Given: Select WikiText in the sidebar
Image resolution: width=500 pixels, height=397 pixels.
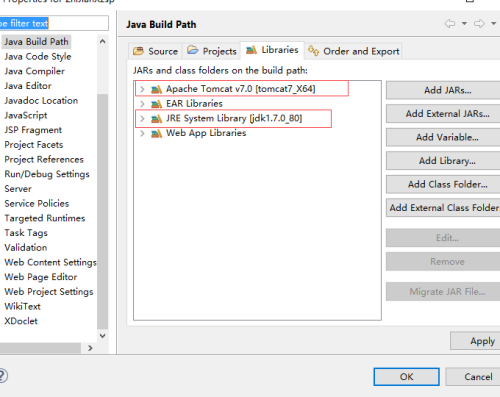Looking at the screenshot, I should 22,306.
